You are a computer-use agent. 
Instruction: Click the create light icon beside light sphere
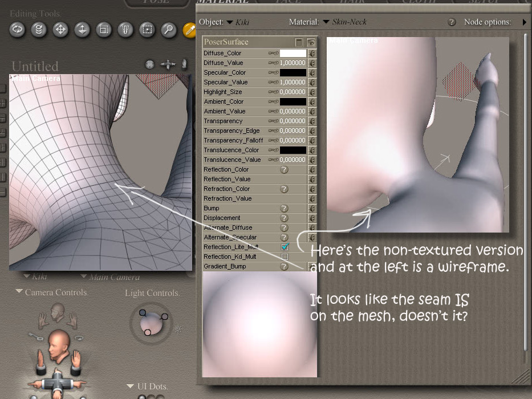pyautogui.click(x=178, y=329)
